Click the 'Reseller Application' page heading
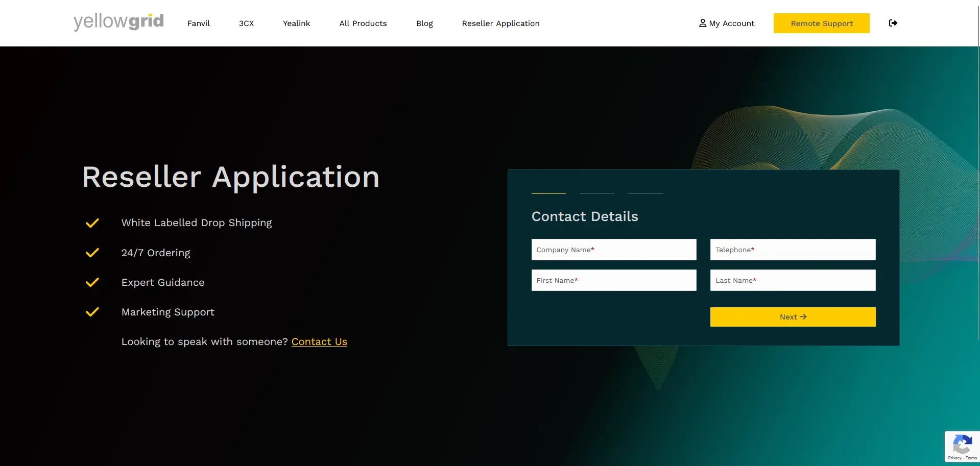Image resolution: width=980 pixels, height=466 pixels. pyautogui.click(x=231, y=177)
